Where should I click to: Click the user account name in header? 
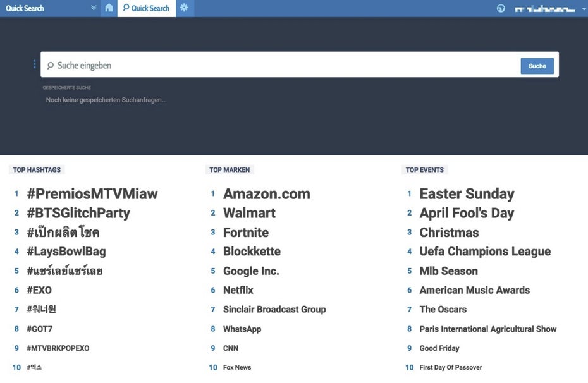pyautogui.click(x=545, y=9)
